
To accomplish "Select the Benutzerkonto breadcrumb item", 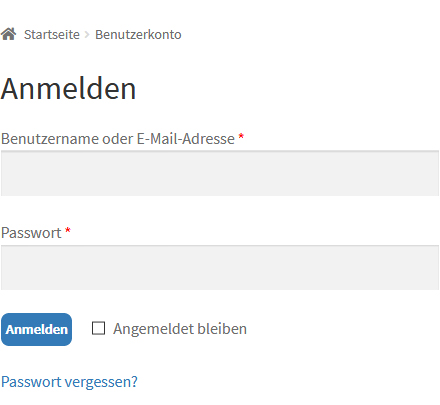I will pyautogui.click(x=138, y=34).
